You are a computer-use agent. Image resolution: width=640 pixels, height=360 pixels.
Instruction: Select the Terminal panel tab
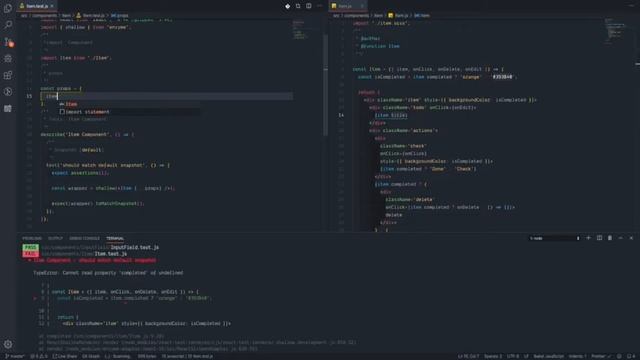coord(115,238)
